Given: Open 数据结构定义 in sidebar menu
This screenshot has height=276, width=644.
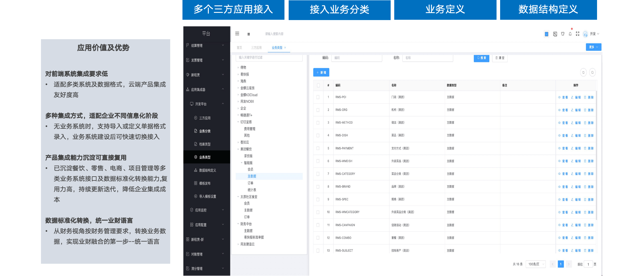Looking at the screenshot, I should click(207, 170).
